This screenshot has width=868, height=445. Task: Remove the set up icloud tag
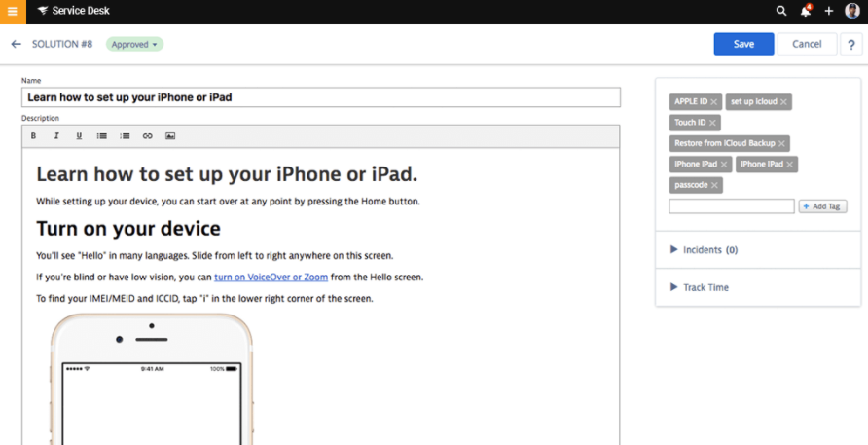(x=783, y=102)
